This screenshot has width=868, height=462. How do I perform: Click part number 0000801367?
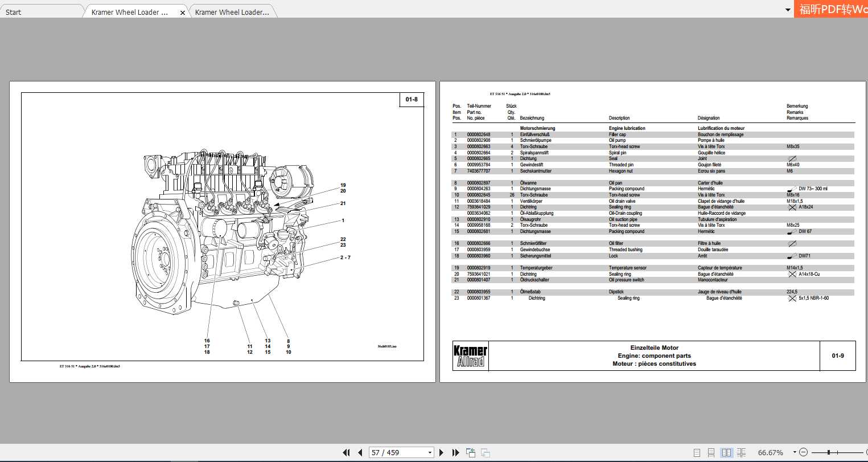[x=479, y=298]
